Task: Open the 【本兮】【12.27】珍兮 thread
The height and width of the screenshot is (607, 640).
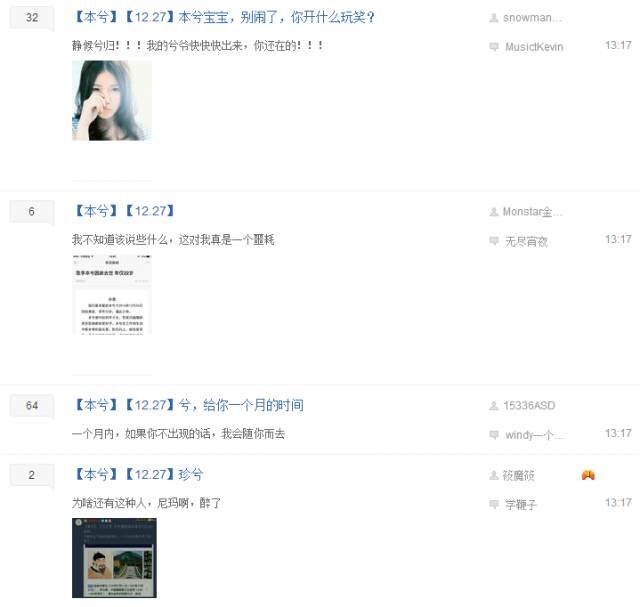Action: click(x=138, y=475)
